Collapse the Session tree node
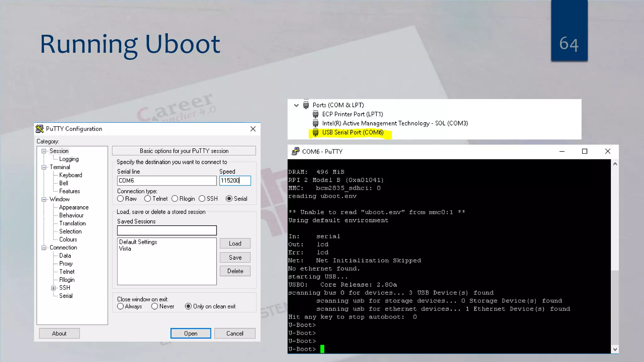The image size is (644, 362). tap(44, 151)
